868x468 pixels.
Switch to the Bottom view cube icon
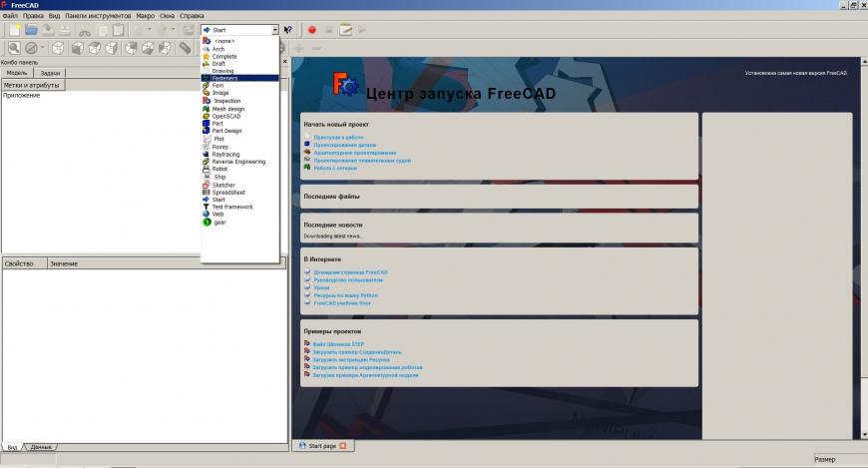(x=148, y=48)
